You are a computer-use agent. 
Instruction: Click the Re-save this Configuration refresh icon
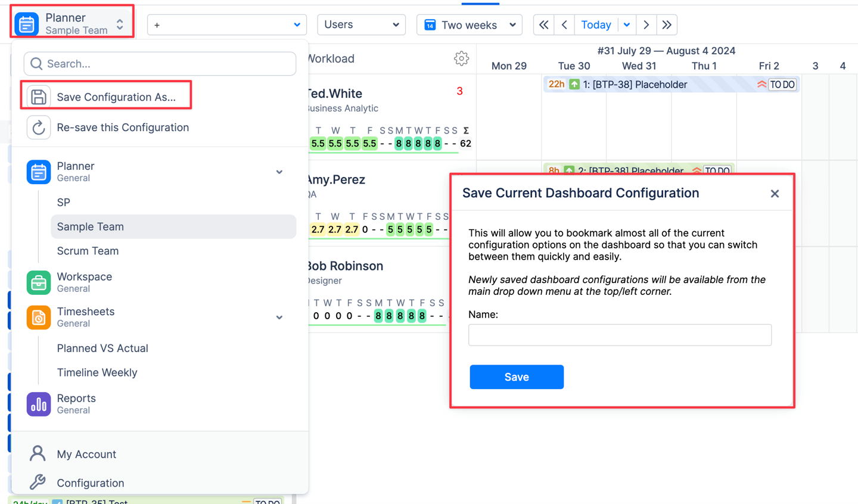[x=39, y=127]
